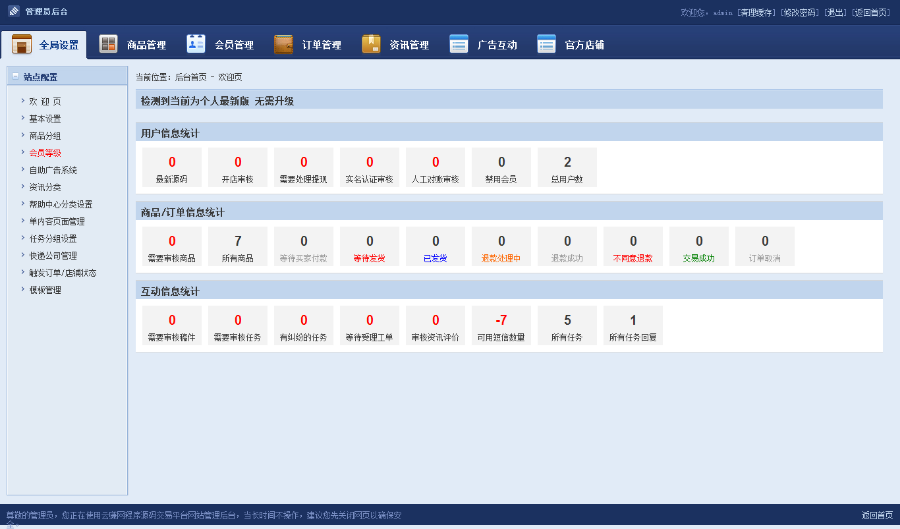This screenshot has height=529, width=900.
Task: Switch to the 广告互动 tab
Action: (483, 44)
